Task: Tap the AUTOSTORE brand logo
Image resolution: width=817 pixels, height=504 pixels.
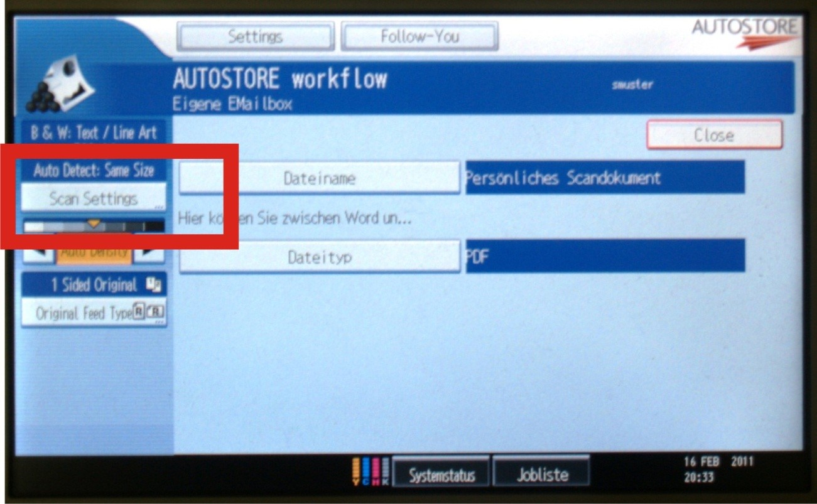Action: [x=744, y=33]
